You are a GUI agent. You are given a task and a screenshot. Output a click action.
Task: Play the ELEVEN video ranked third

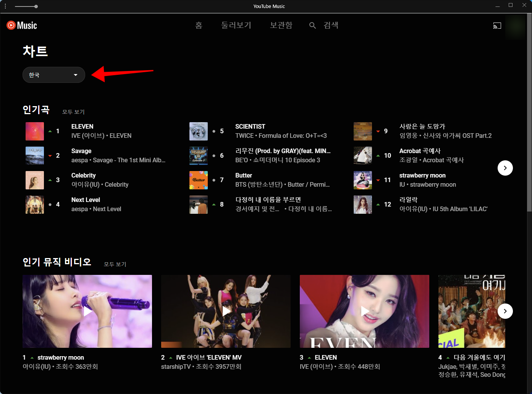click(x=364, y=311)
